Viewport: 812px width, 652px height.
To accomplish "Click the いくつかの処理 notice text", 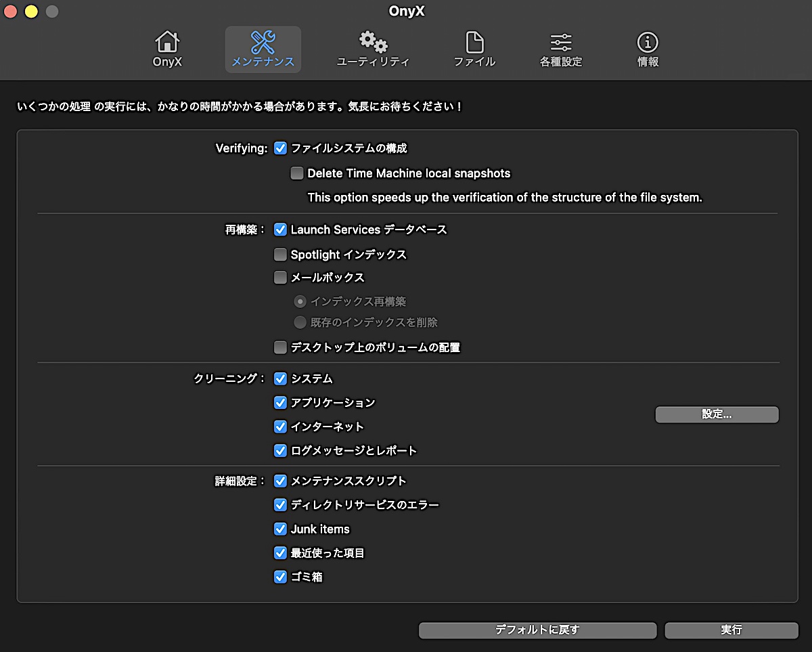I will [241, 106].
